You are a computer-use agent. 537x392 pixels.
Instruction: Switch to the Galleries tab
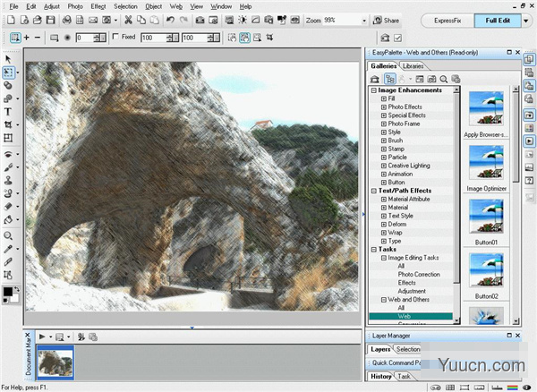384,65
